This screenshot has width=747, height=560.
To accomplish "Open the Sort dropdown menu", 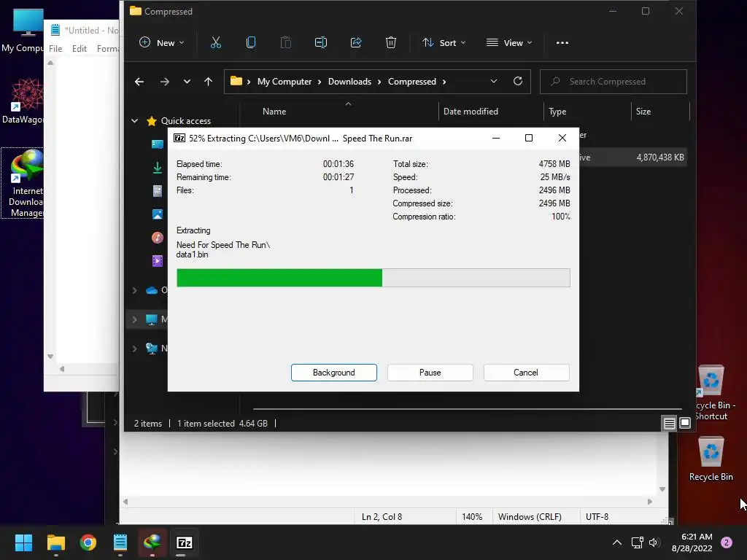I will coord(444,43).
